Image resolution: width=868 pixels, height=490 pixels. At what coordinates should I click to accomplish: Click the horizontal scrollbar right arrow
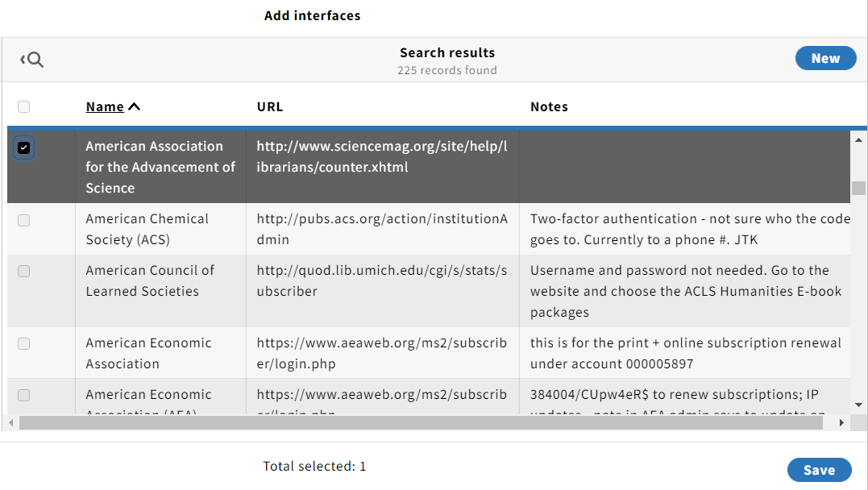click(x=841, y=422)
